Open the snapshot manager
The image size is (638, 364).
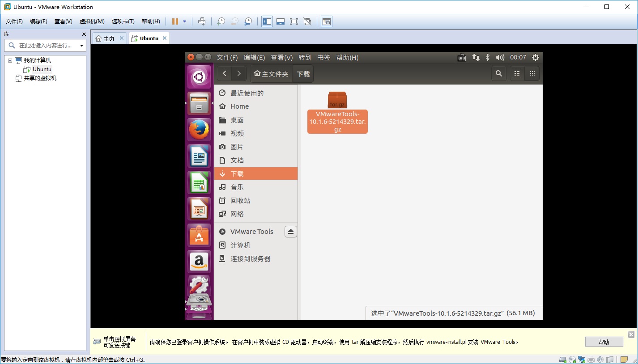247,21
